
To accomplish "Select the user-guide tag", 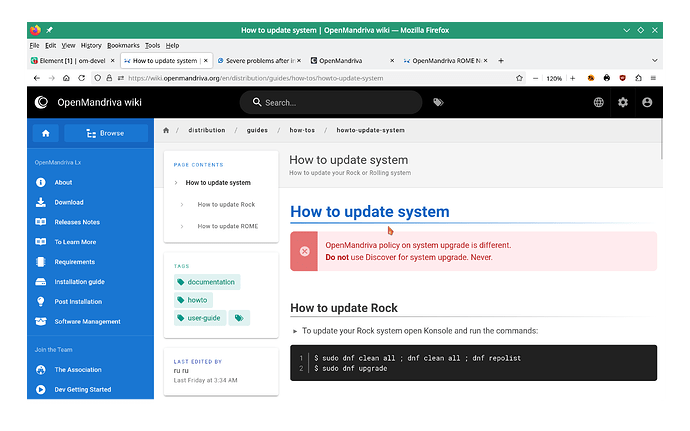I will (200, 318).
